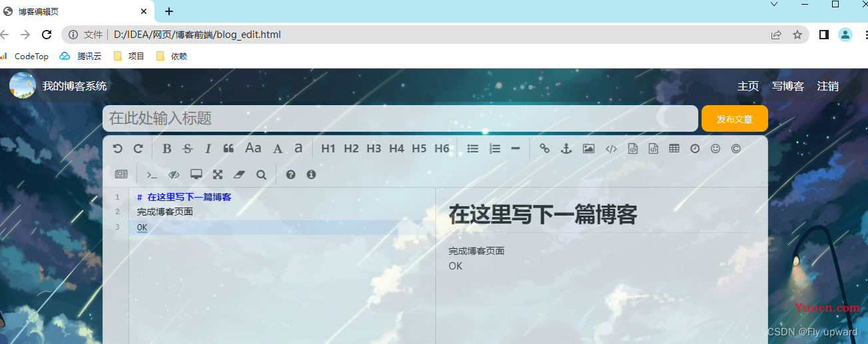868x344 pixels.
Task: Click the browser address bar URL
Action: coord(197,35)
